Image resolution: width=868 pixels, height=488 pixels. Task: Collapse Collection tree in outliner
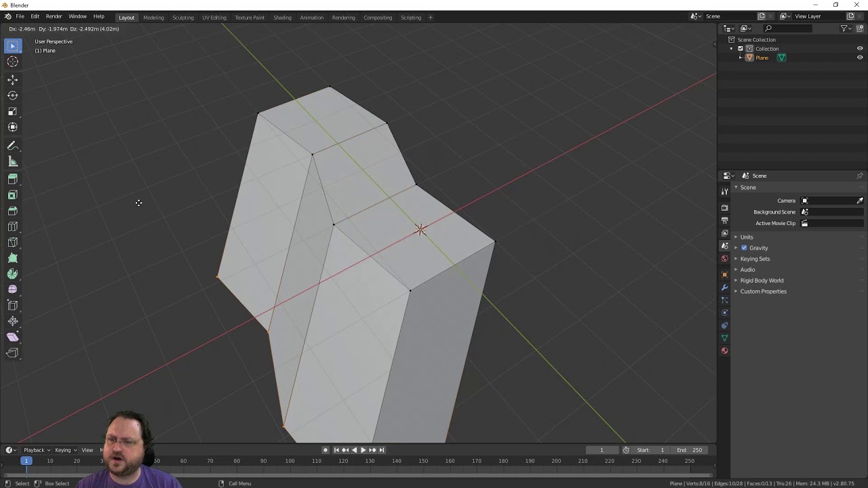pos(732,49)
